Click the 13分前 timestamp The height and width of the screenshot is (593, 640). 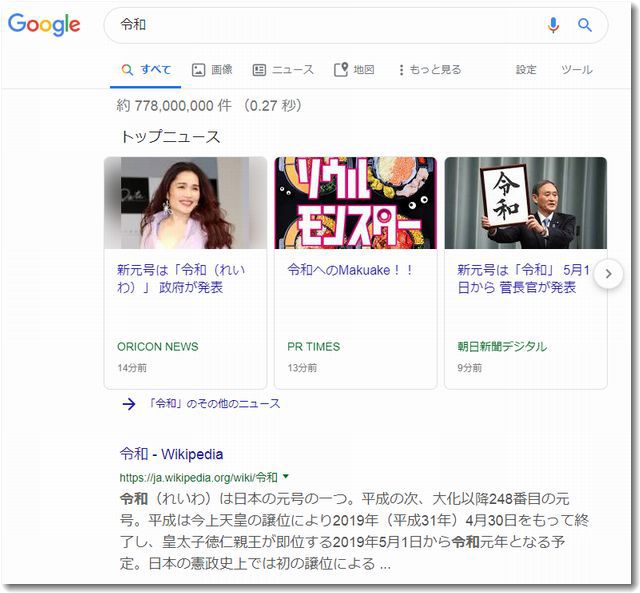tap(302, 368)
